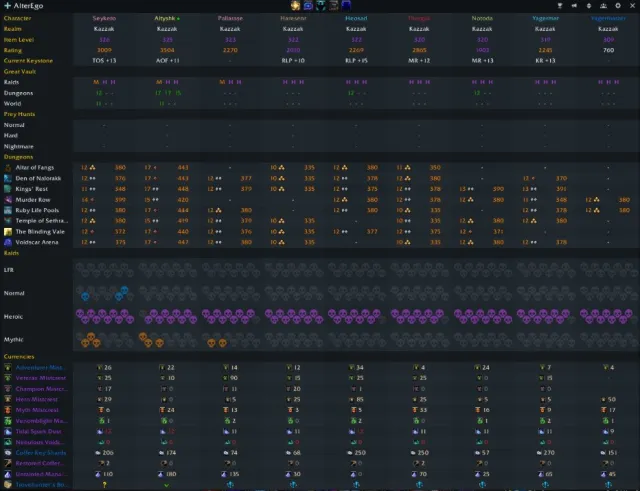The height and width of the screenshot is (491, 640).
Task: Click Voidscar Arena dungeon name
Action: [x=37, y=242]
